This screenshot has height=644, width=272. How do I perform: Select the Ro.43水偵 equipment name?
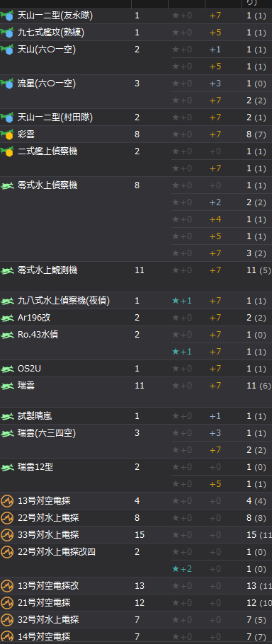38,334
